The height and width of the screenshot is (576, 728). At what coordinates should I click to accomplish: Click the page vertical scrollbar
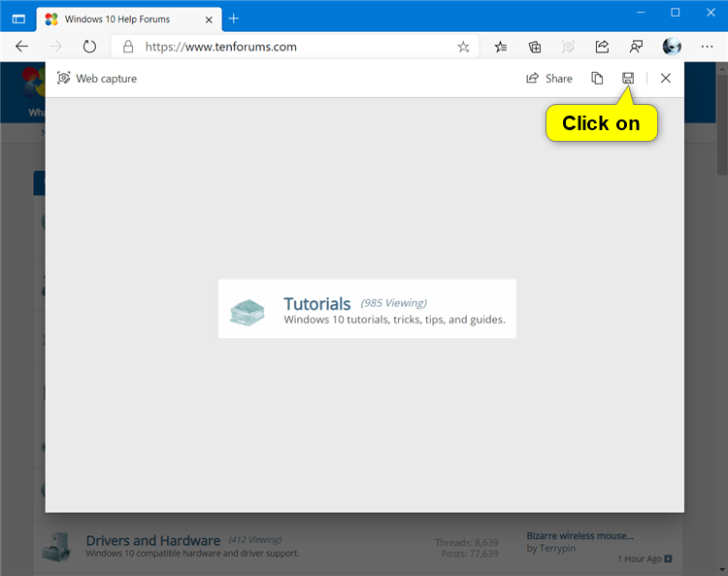(x=722, y=125)
